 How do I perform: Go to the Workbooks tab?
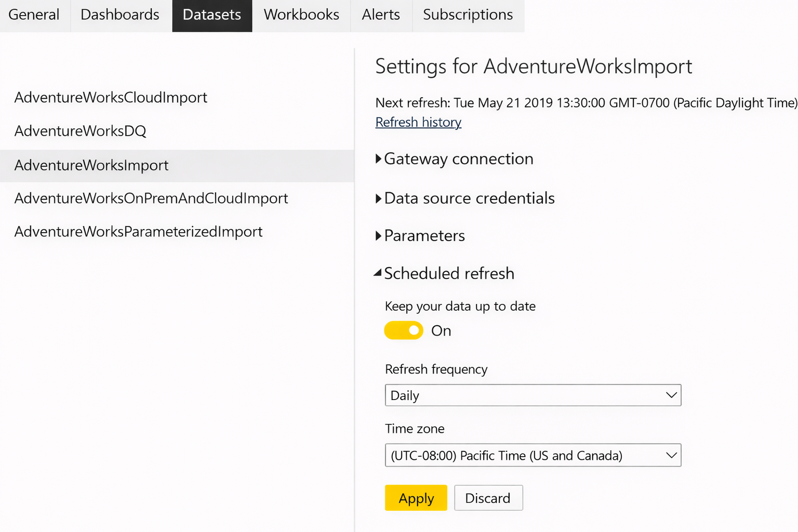301,16
